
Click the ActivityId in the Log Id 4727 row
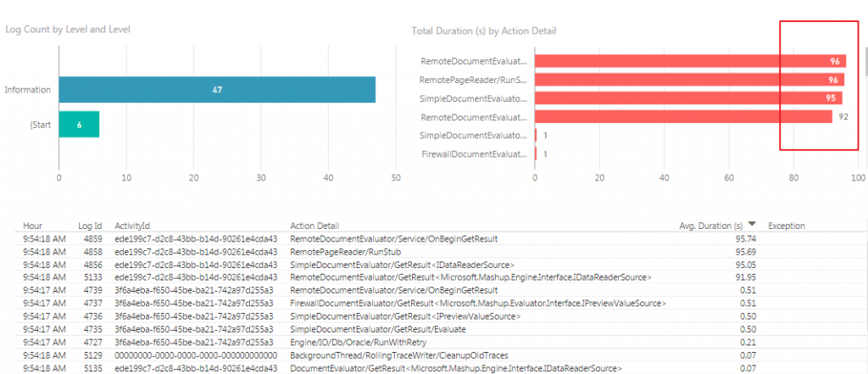click(x=194, y=343)
